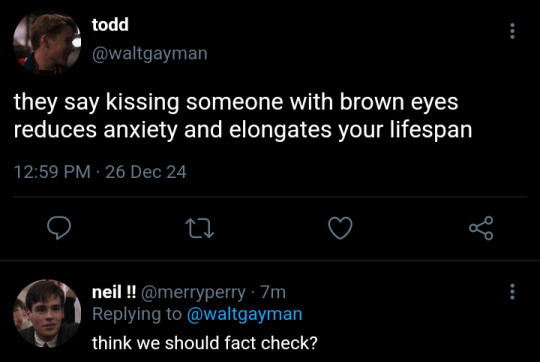Click the 12:59 PM tweet timestamp
The width and height of the screenshot is (540, 362).
tap(52, 172)
